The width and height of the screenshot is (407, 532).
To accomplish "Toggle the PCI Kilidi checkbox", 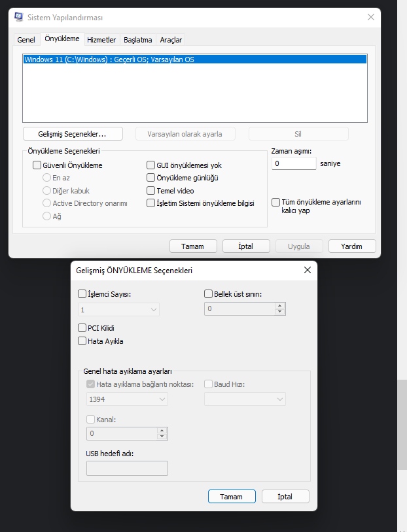I will [82, 327].
